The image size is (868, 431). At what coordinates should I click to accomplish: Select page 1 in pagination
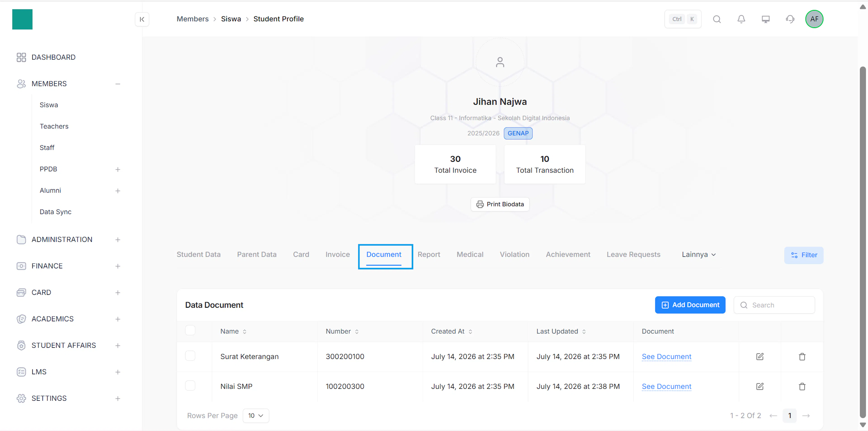[789, 415]
